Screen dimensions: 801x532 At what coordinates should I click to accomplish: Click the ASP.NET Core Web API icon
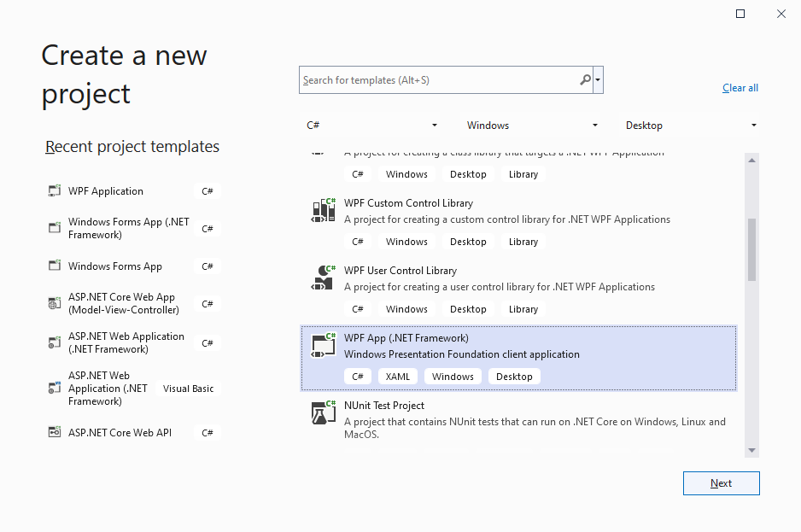tap(54, 432)
